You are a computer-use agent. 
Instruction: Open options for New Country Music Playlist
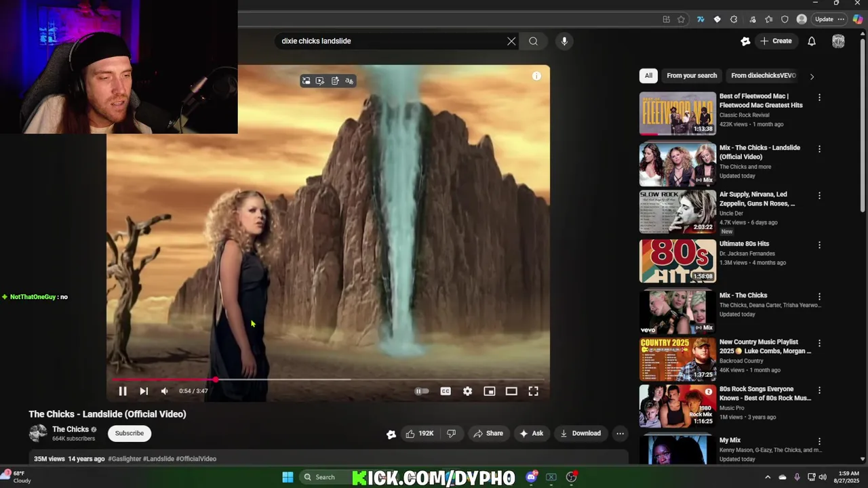tap(819, 344)
